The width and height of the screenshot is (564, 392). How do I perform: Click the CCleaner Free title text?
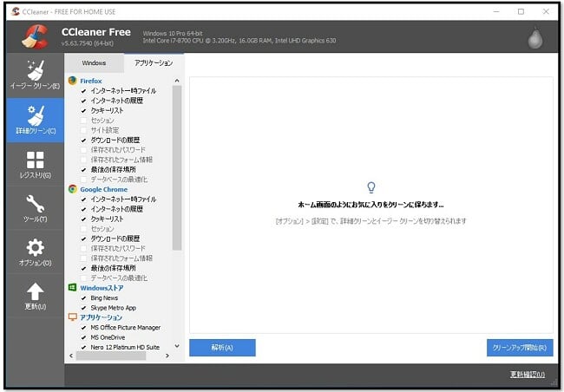click(96, 32)
